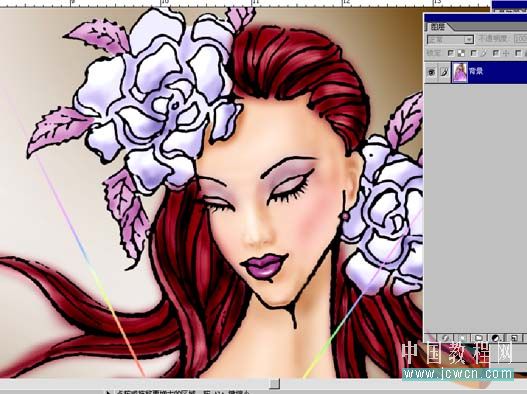The image size is (527, 394).
Task: Select the 背景 layer name
Action: coord(476,71)
